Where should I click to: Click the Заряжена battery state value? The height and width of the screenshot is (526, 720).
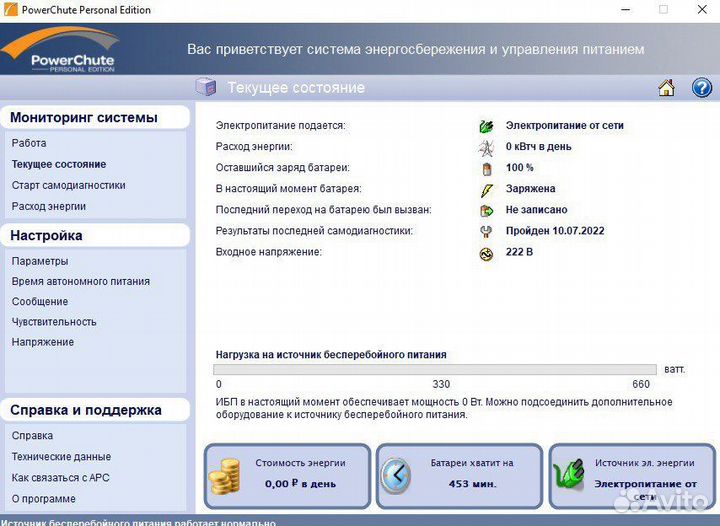click(530, 189)
